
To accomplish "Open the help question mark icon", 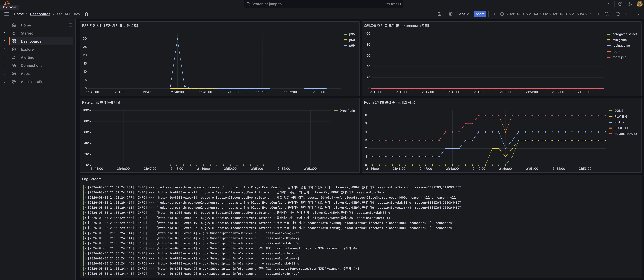I will click(x=620, y=4).
